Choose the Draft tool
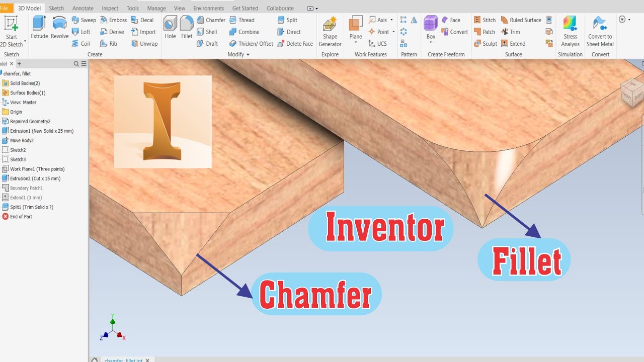644x362 pixels. pos(207,44)
